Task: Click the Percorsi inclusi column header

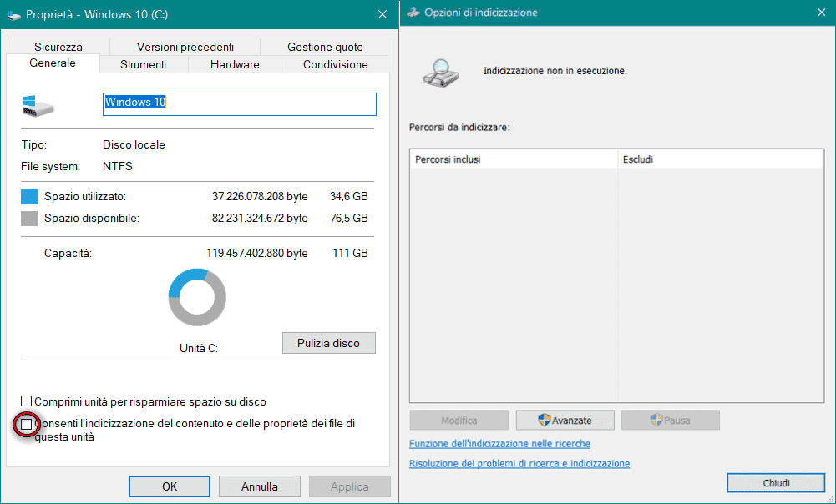Action: [x=514, y=159]
